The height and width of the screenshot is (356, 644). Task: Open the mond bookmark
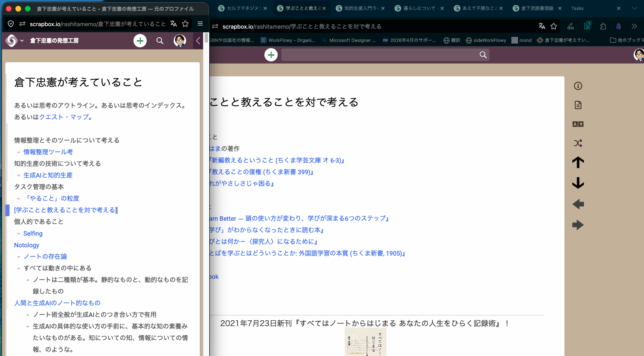pos(521,40)
